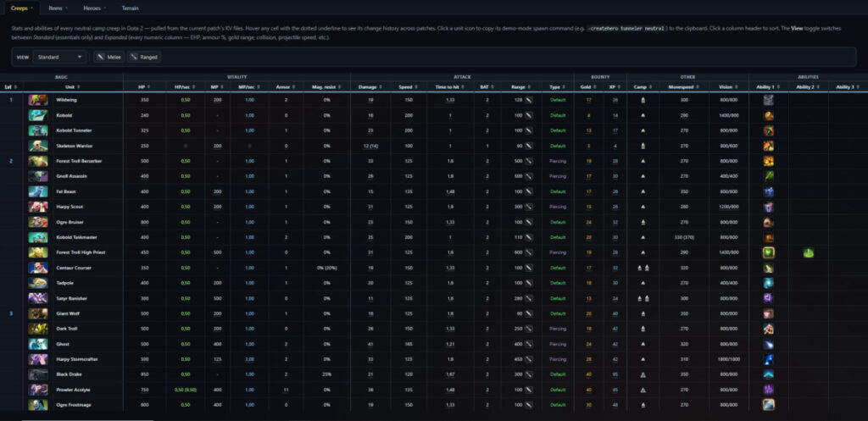Click Wildwing's Ability 1 icon
Image resolution: width=868 pixels, height=421 pixels.
[x=768, y=100]
